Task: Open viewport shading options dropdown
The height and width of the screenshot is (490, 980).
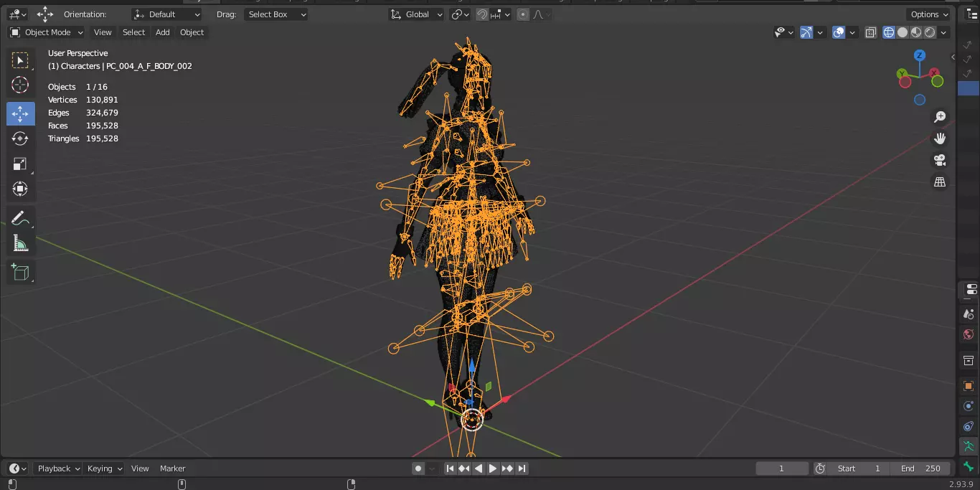Action: point(944,32)
